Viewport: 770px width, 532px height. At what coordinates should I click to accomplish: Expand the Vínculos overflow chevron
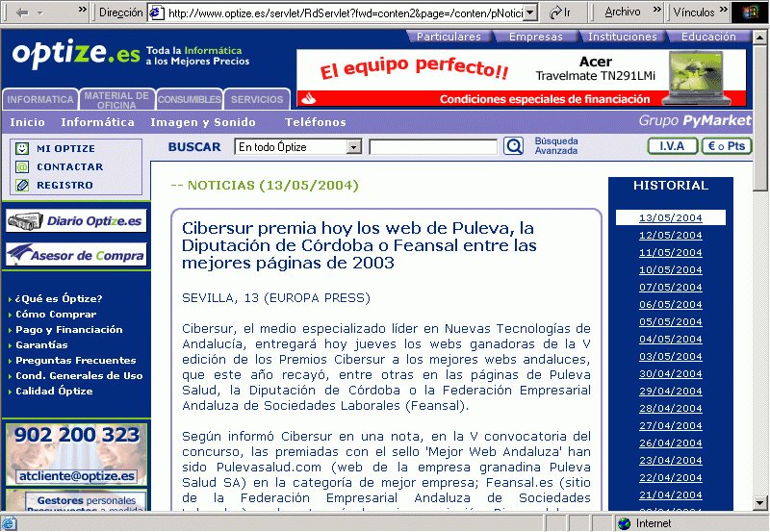724,10
